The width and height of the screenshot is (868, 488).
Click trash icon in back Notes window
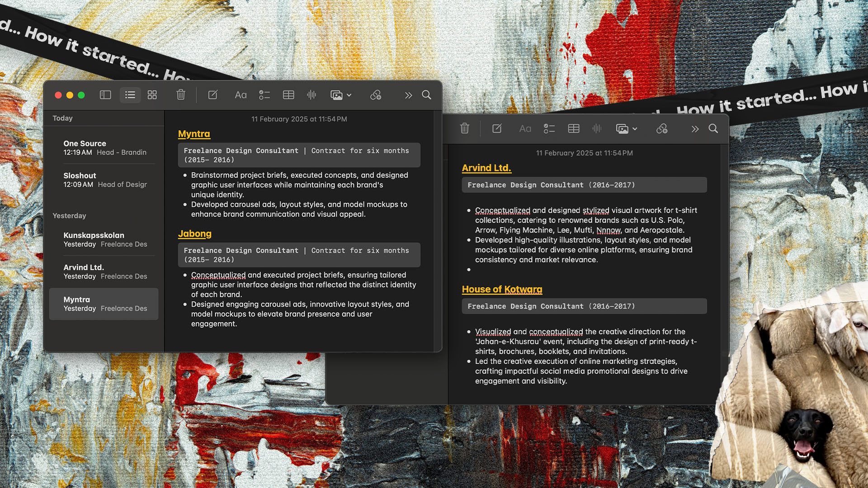click(465, 128)
